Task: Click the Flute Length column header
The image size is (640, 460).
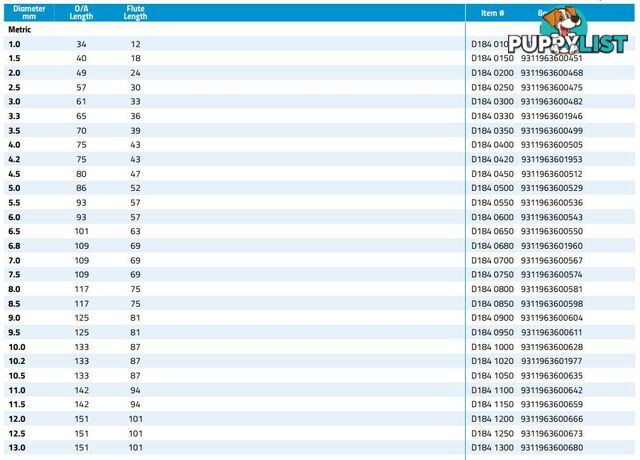Action: click(x=135, y=13)
